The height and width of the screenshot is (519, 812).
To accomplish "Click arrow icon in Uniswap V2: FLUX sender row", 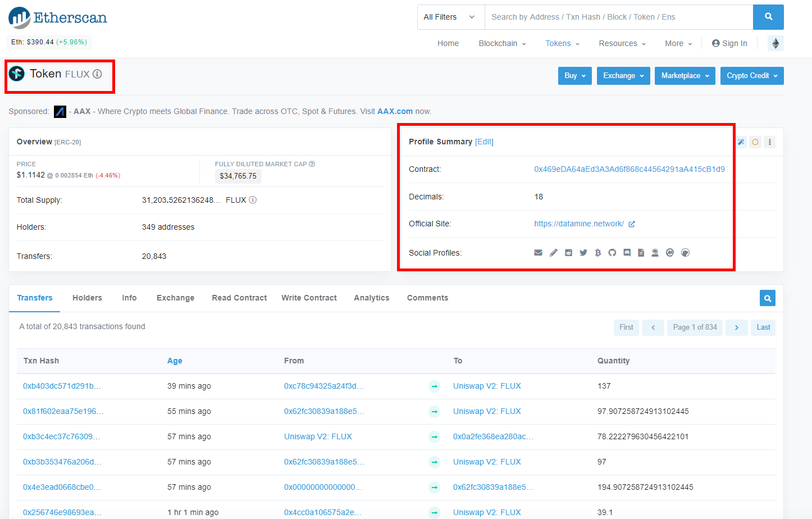I will (434, 436).
